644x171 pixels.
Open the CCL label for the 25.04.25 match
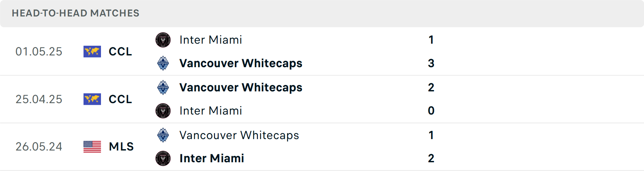pyautogui.click(x=120, y=99)
